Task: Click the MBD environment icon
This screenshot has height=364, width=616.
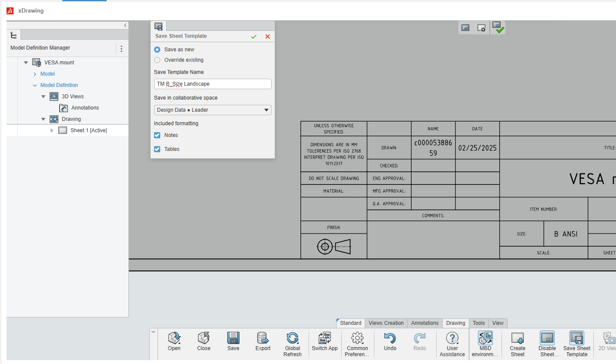Action: [485, 338]
